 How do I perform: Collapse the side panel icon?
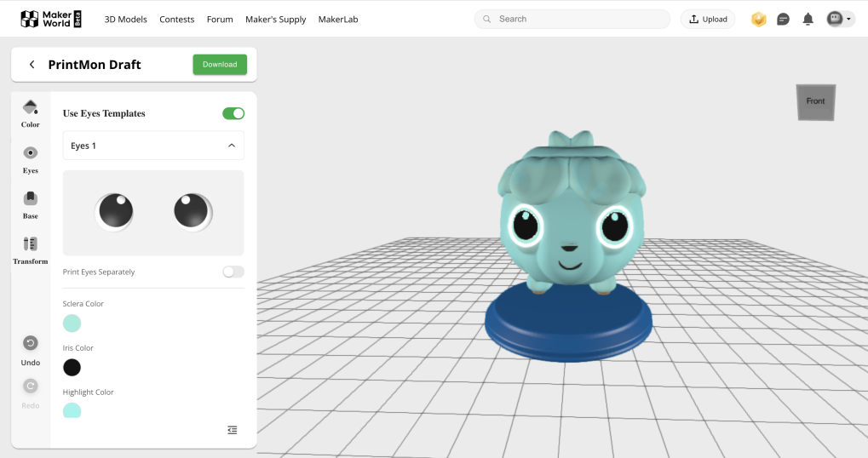(x=233, y=430)
